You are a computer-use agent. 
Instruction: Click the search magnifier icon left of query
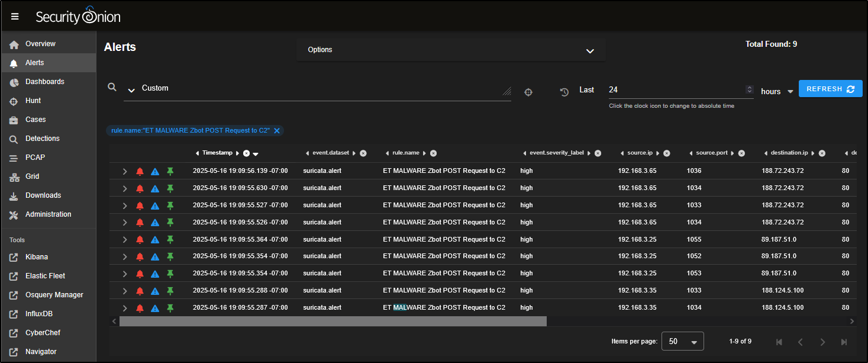[x=112, y=87]
